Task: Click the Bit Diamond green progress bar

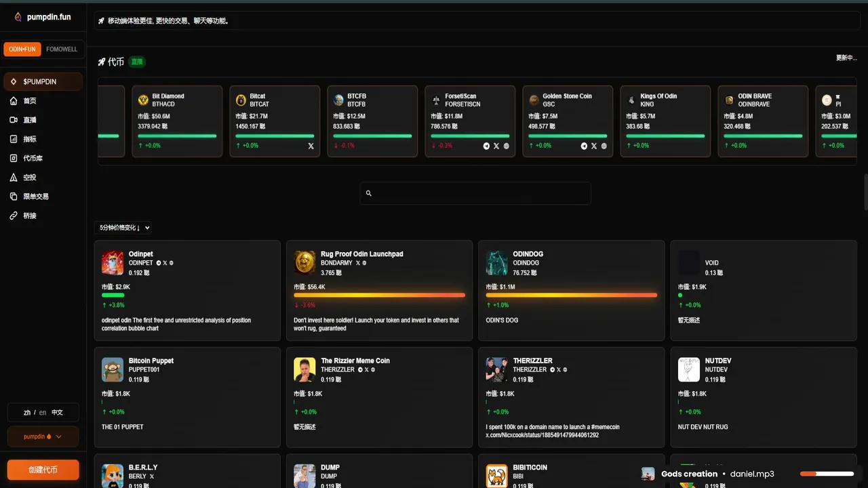Action: 177,136
